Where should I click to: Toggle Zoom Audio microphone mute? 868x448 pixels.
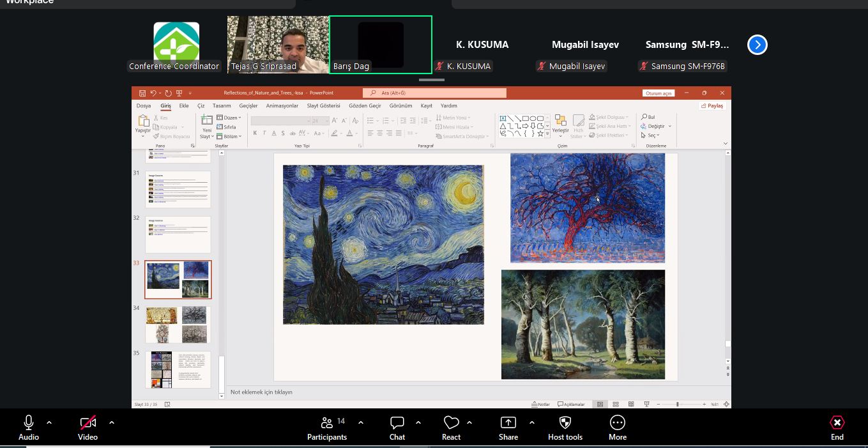29,422
